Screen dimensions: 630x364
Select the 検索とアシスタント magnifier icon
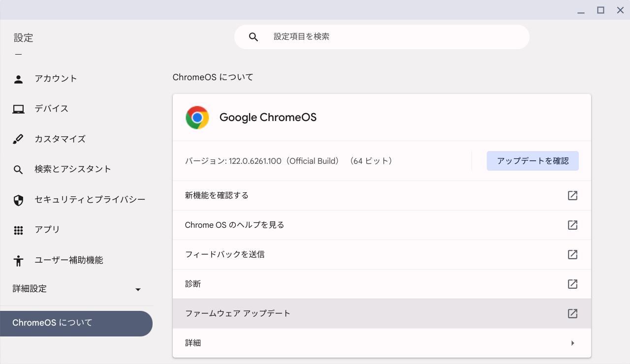point(18,169)
